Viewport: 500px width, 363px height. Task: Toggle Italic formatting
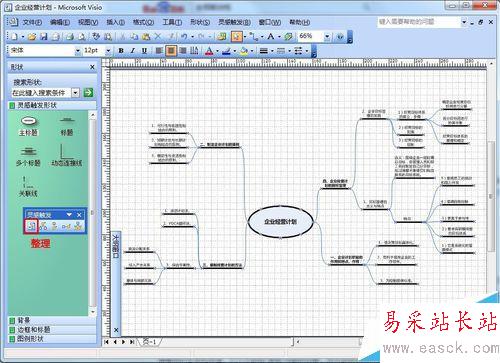132,51
